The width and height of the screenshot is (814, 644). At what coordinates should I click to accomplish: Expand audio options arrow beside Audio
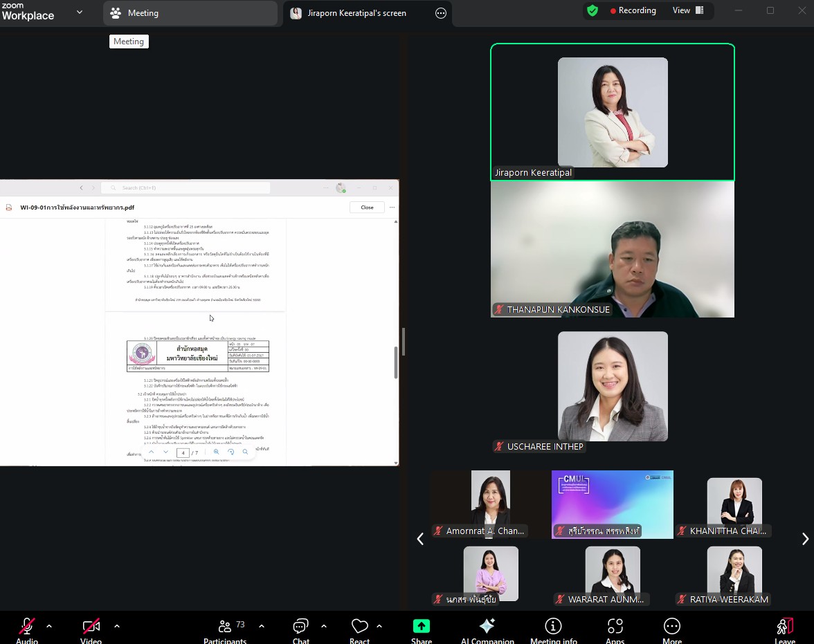[49, 626]
